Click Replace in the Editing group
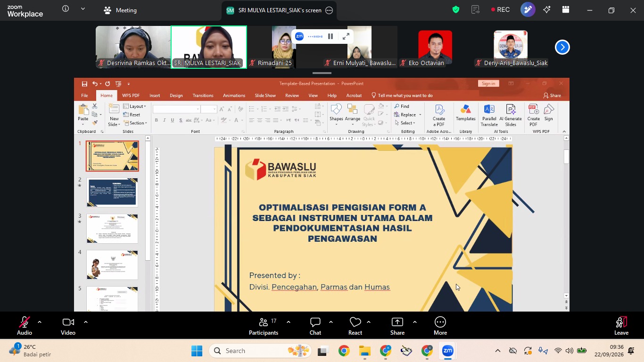Viewport: 644px width, 362px height. tap(408, 115)
